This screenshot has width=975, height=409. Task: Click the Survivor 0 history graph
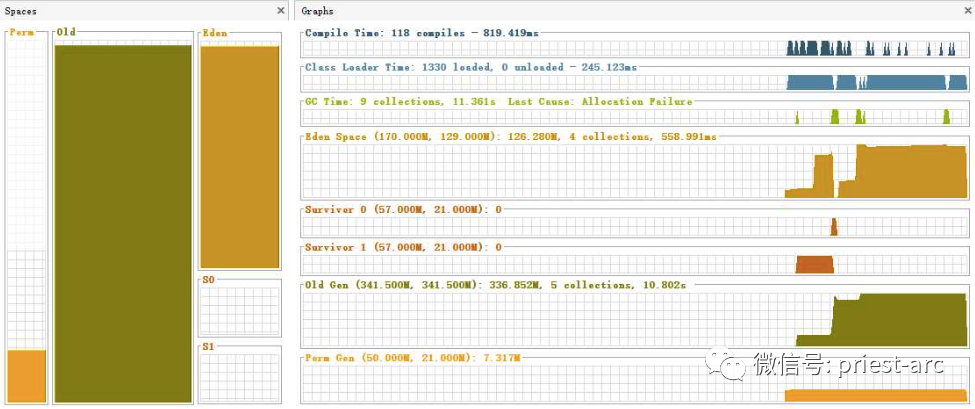tap(635, 226)
